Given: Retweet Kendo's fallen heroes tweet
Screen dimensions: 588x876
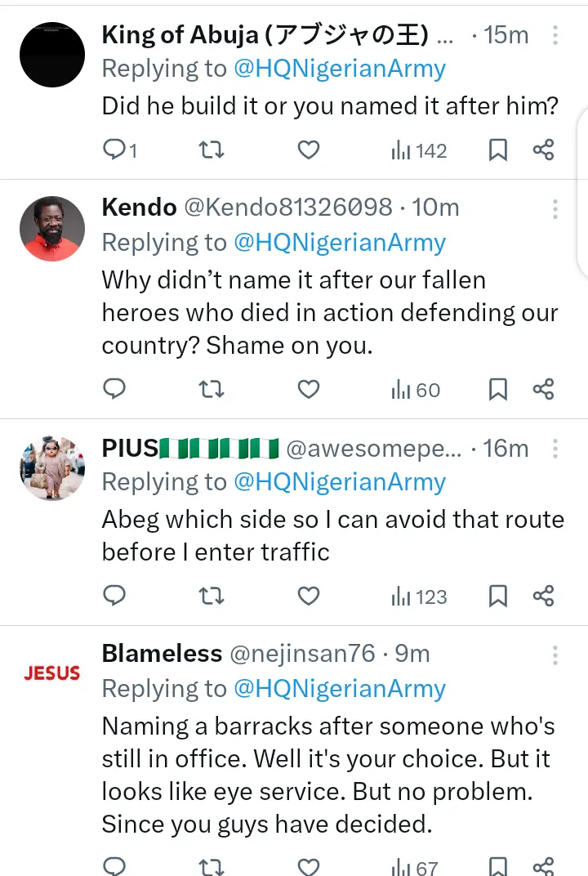Looking at the screenshot, I should pyautogui.click(x=212, y=390).
